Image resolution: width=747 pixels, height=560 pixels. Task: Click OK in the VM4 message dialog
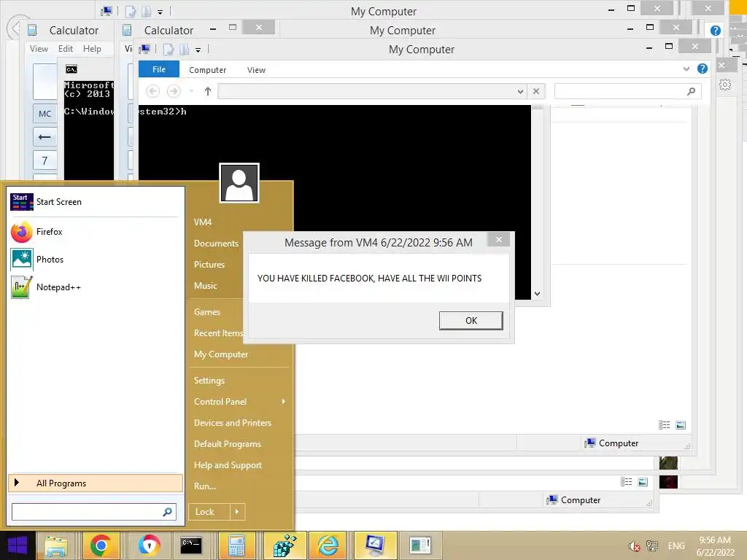471,321
